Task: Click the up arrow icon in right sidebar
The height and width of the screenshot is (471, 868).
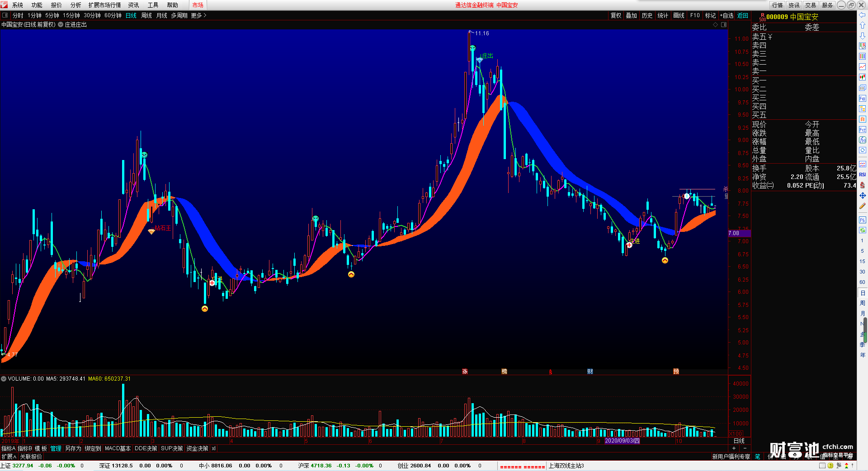Action: [862, 25]
